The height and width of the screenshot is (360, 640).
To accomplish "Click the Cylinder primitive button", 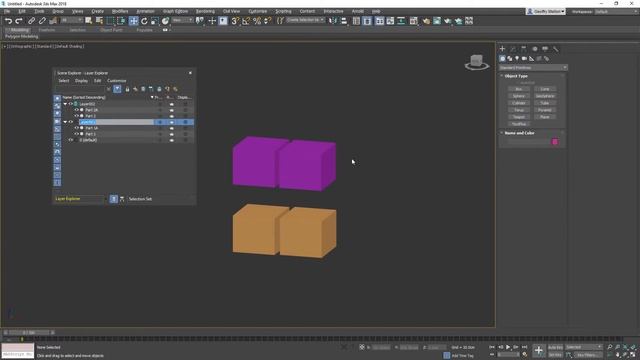I will tap(518, 103).
